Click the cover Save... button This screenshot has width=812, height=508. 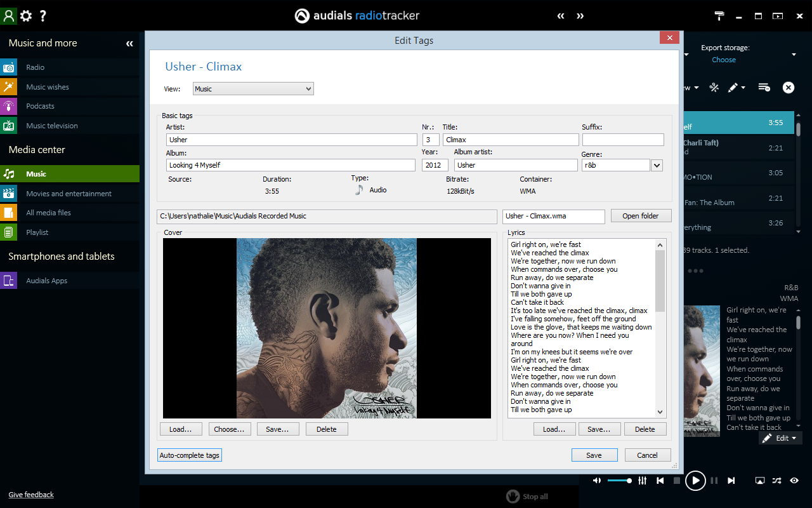click(x=278, y=429)
